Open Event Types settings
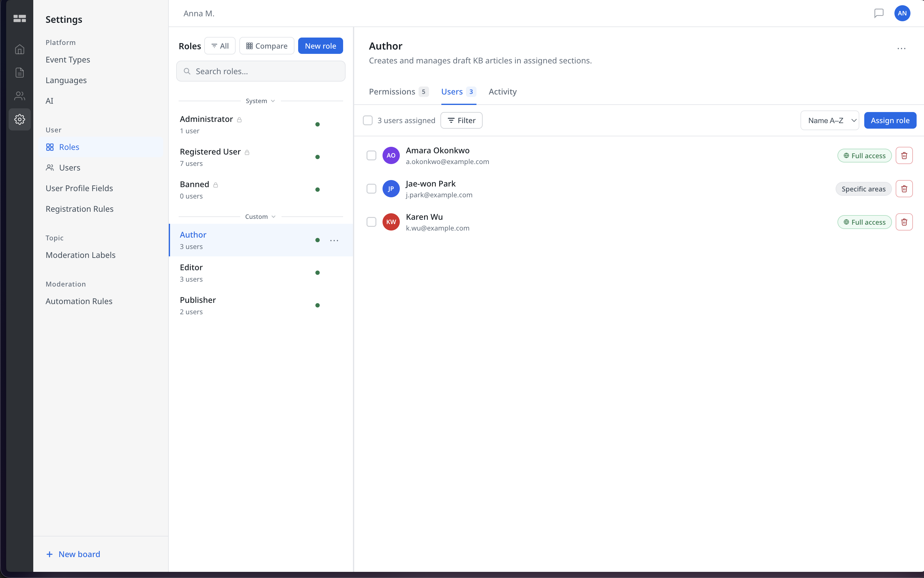This screenshot has width=924, height=578. tap(68, 60)
